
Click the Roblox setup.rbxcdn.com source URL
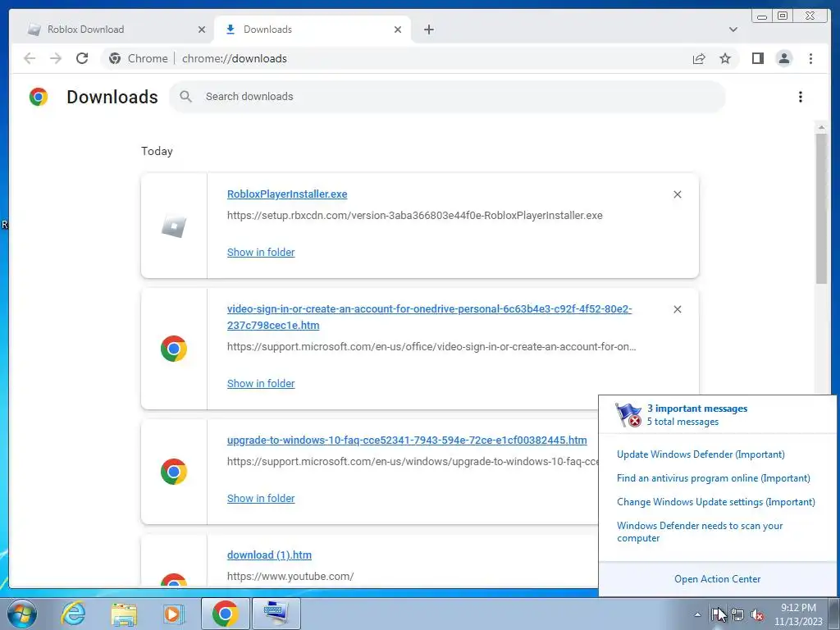(x=414, y=216)
